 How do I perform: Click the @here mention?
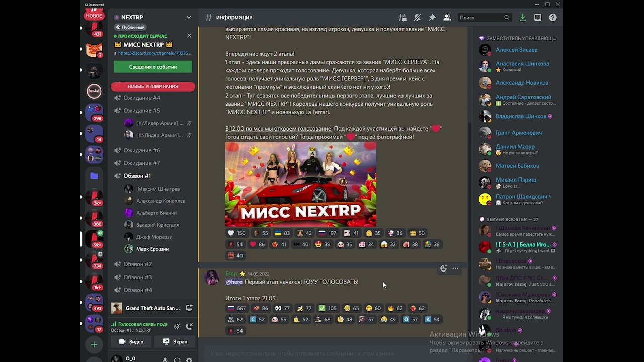234,282
